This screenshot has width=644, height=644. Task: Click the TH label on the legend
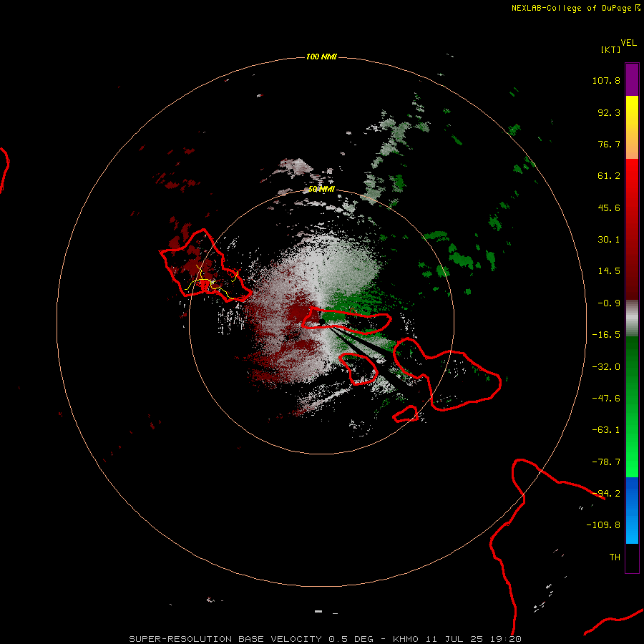(615, 557)
